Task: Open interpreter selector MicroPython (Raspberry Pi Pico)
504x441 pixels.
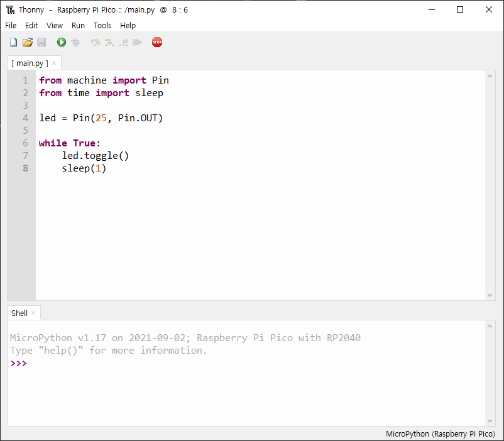Action: click(x=441, y=434)
